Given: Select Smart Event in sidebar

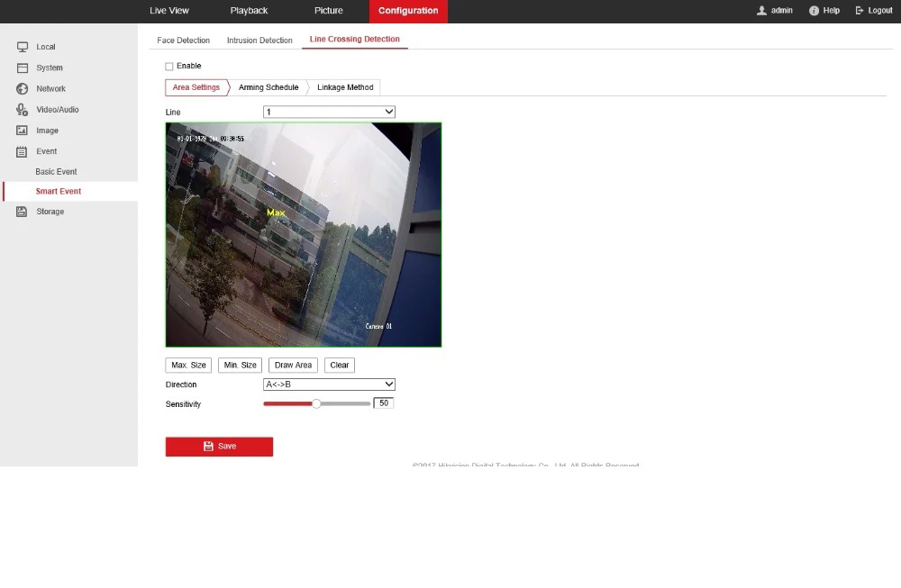Looking at the screenshot, I should click(x=58, y=191).
